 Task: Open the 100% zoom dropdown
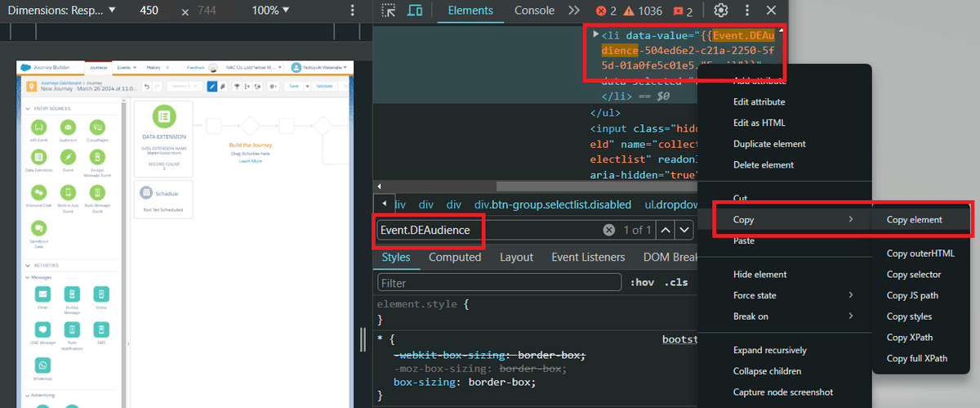click(272, 11)
